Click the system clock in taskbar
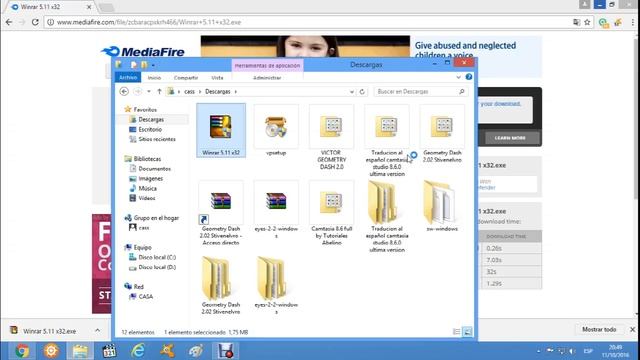640x360 pixels. pos(616,351)
